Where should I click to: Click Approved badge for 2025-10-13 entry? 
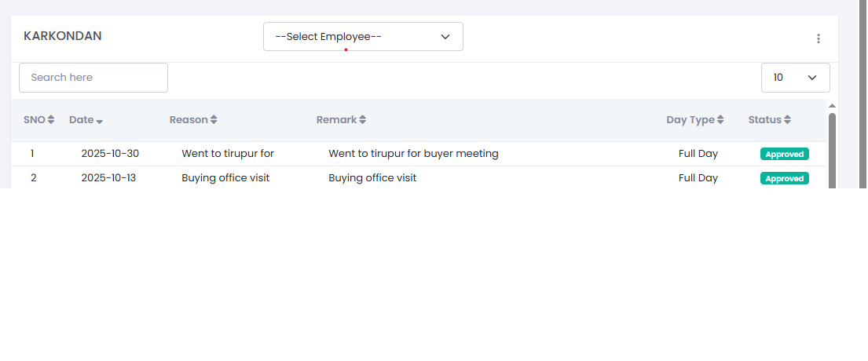(x=784, y=178)
